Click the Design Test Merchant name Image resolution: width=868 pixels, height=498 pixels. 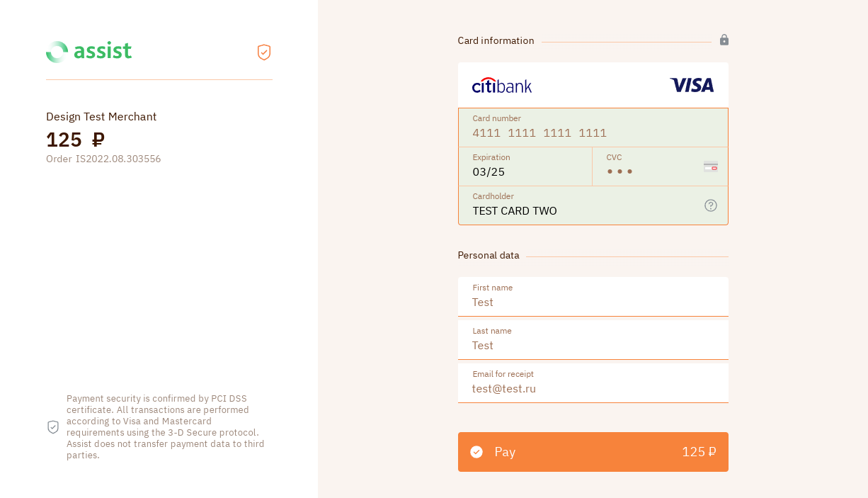click(101, 117)
